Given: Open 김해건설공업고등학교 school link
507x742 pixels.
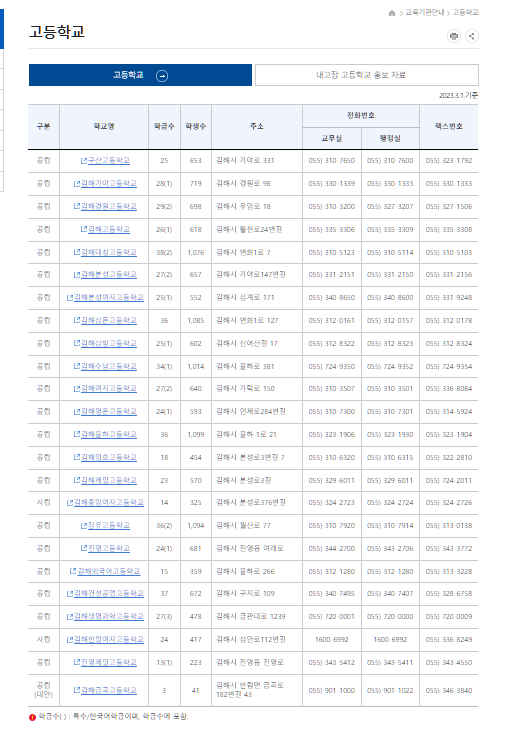Looking at the screenshot, I should coord(108,593).
